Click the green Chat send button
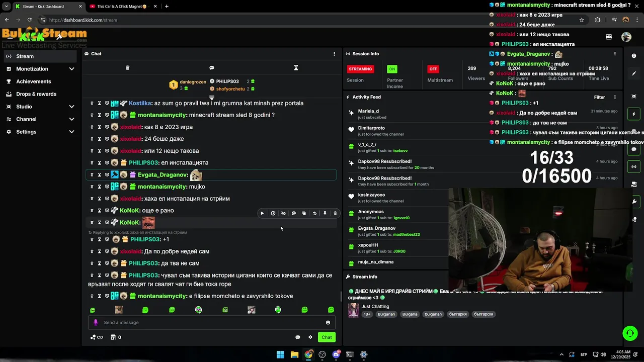Image resolution: width=644 pixels, height=362 pixels. coord(327,337)
